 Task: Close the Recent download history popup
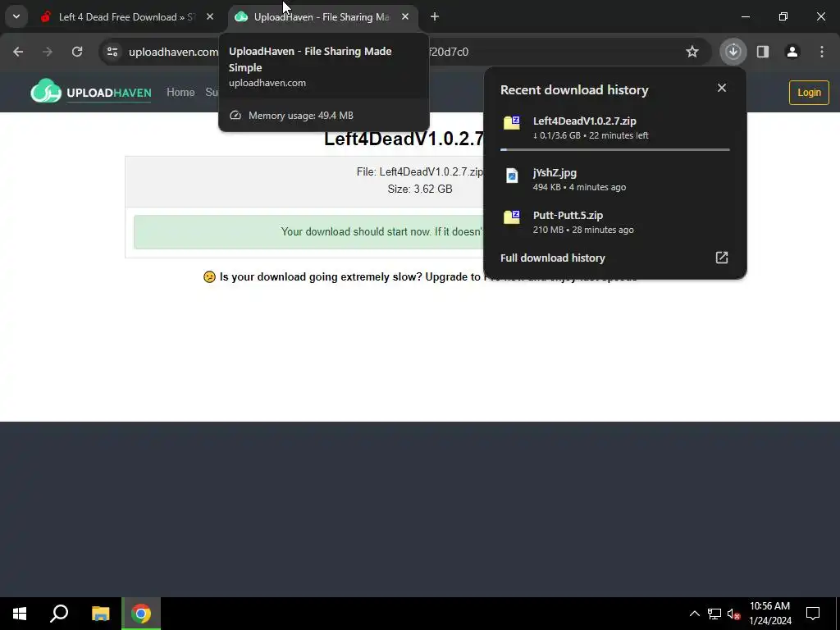click(722, 88)
